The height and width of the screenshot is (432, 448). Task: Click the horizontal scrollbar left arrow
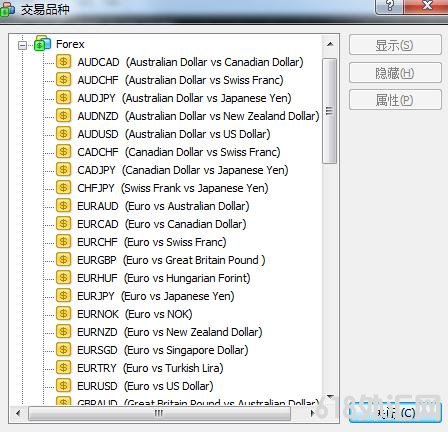pyautogui.click(x=18, y=413)
